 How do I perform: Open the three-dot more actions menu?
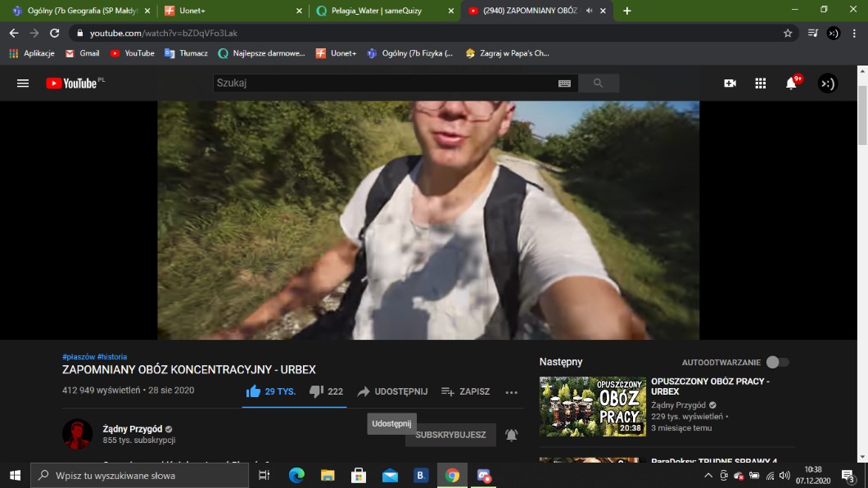click(512, 392)
